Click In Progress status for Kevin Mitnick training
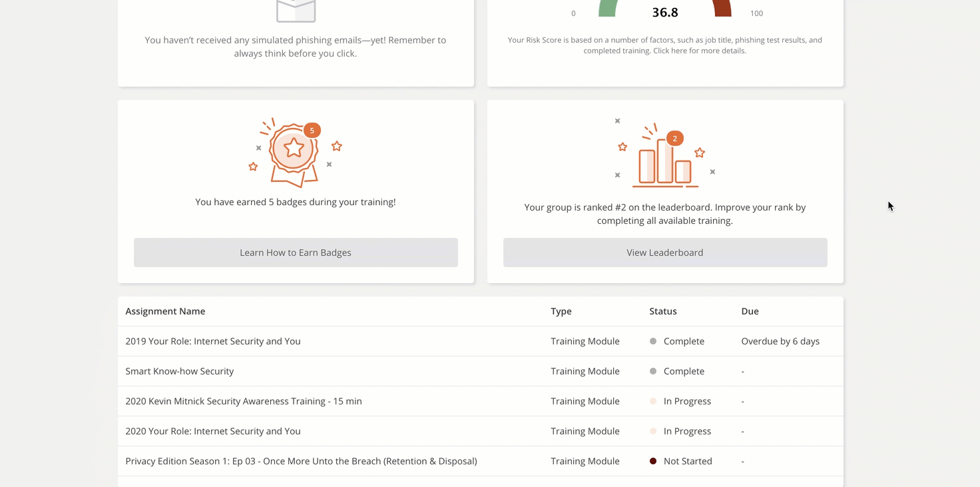Viewport: 980px width, 487px height. 680,401
